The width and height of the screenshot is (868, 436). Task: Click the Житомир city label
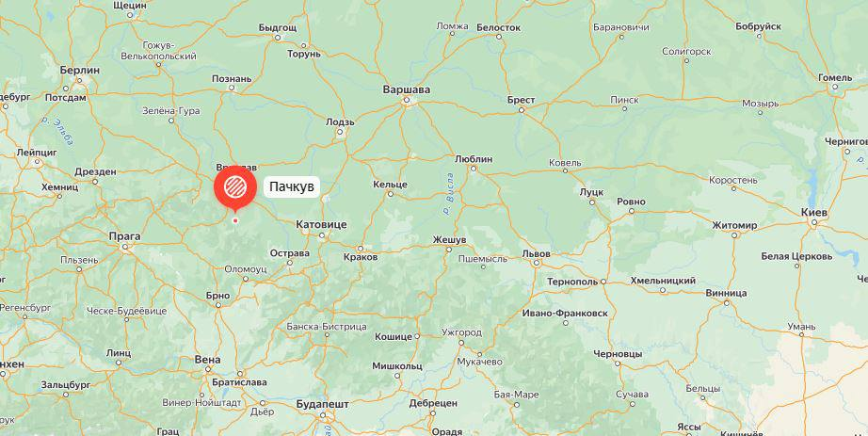coord(734,225)
